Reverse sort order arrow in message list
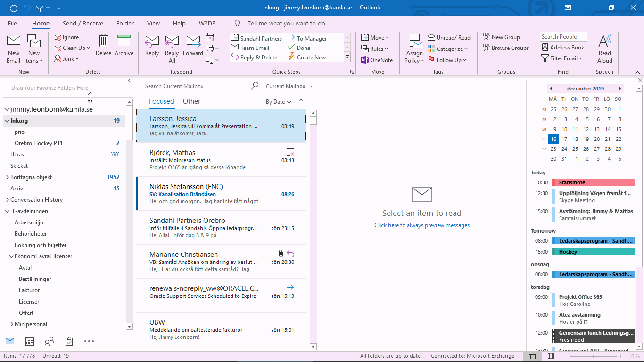This screenshot has width=644, height=362. pyautogui.click(x=301, y=101)
